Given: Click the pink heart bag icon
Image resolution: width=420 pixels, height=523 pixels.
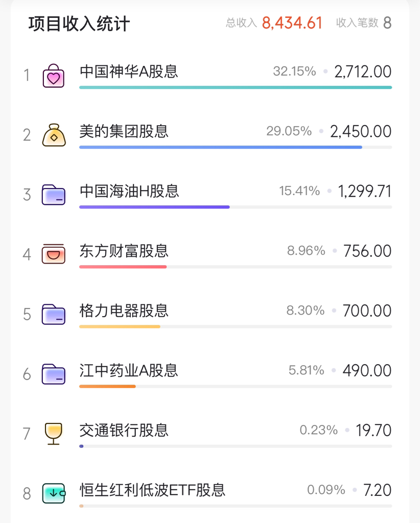Looking at the screenshot, I should click(53, 76).
